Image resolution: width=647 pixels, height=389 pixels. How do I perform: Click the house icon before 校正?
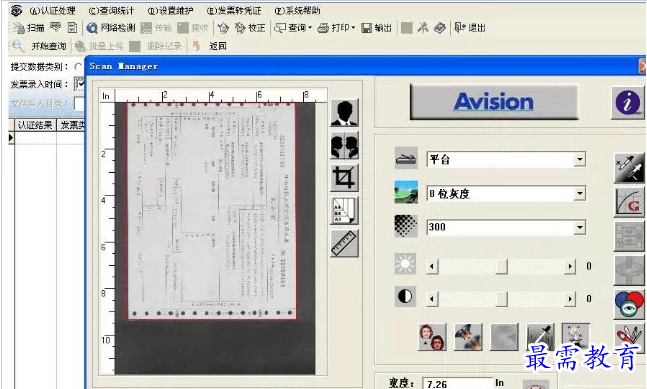point(223,28)
